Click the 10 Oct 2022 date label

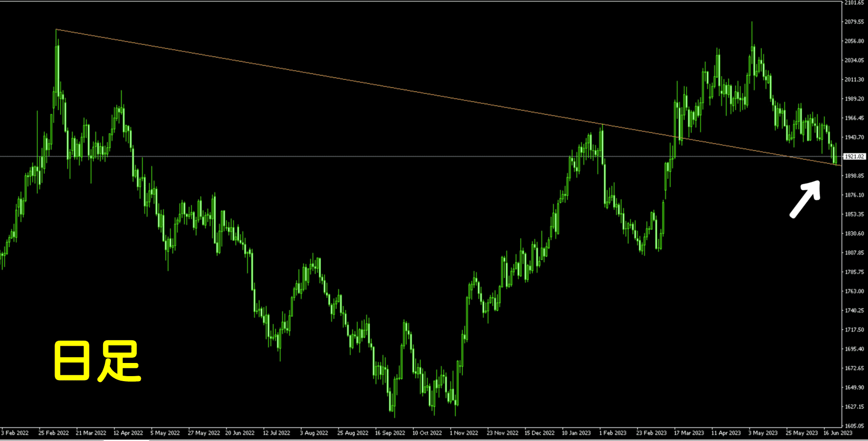pos(427,433)
